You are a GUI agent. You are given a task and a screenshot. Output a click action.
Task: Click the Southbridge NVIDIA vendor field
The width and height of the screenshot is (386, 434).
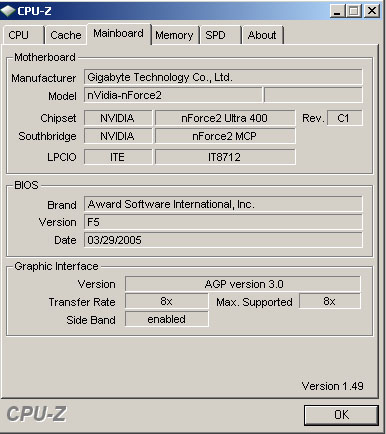click(x=118, y=136)
